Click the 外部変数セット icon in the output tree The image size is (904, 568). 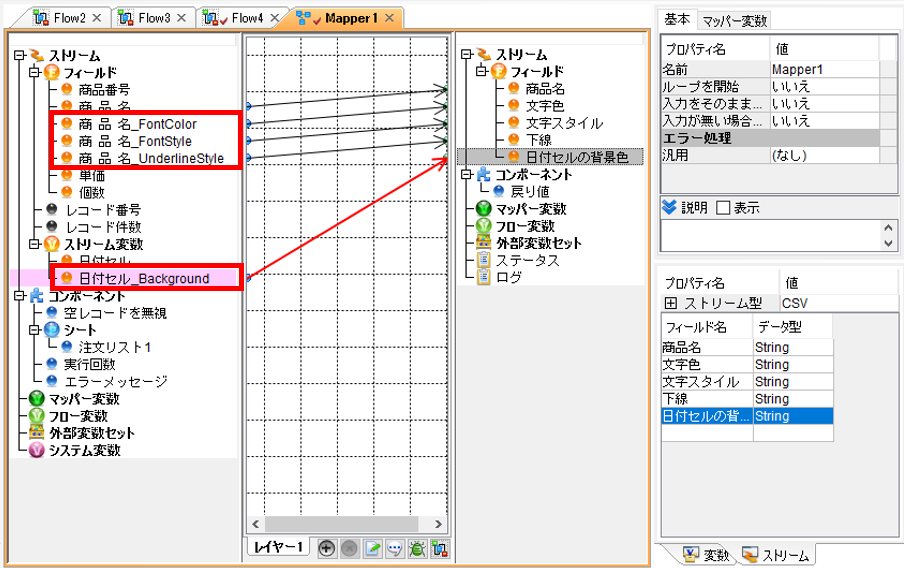(484, 243)
